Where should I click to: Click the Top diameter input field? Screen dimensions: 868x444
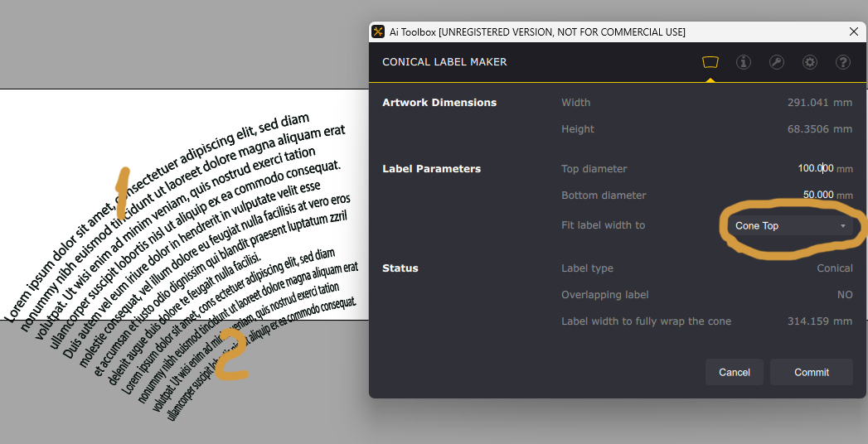pyautogui.click(x=816, y=169)
